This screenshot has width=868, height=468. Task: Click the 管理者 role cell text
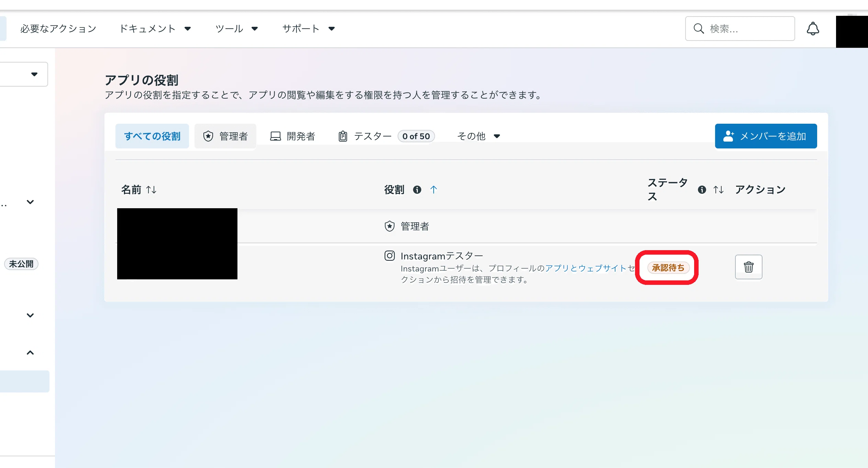coord(415,226)
